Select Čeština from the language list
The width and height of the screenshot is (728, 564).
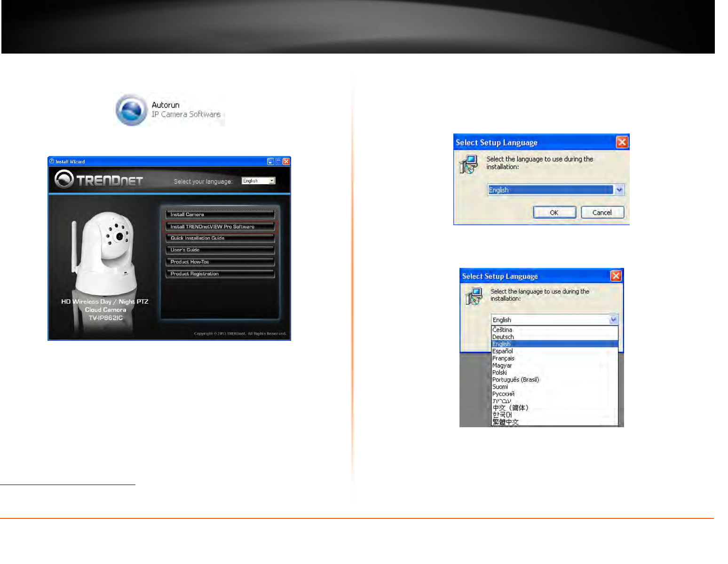click(554, 330)
